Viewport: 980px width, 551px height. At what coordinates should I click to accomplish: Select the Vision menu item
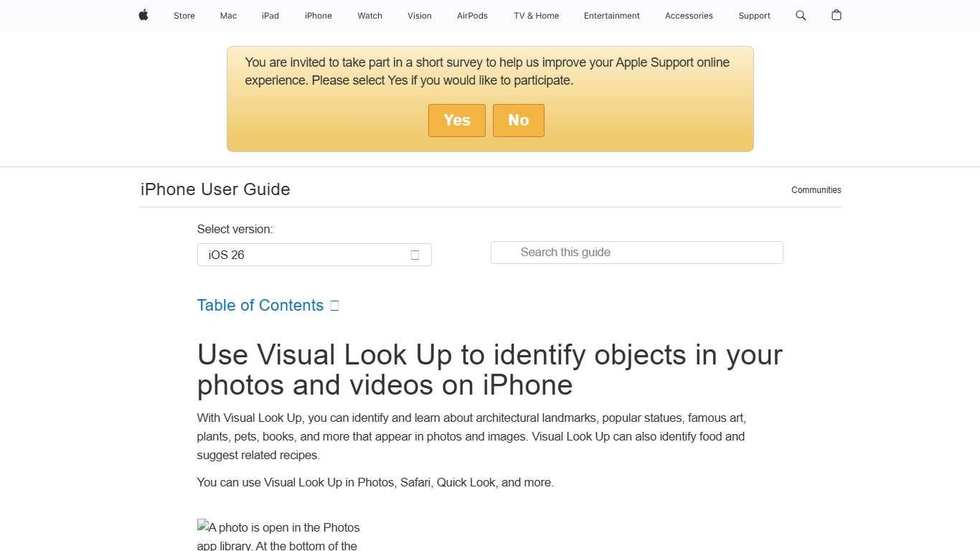point(419,15)
